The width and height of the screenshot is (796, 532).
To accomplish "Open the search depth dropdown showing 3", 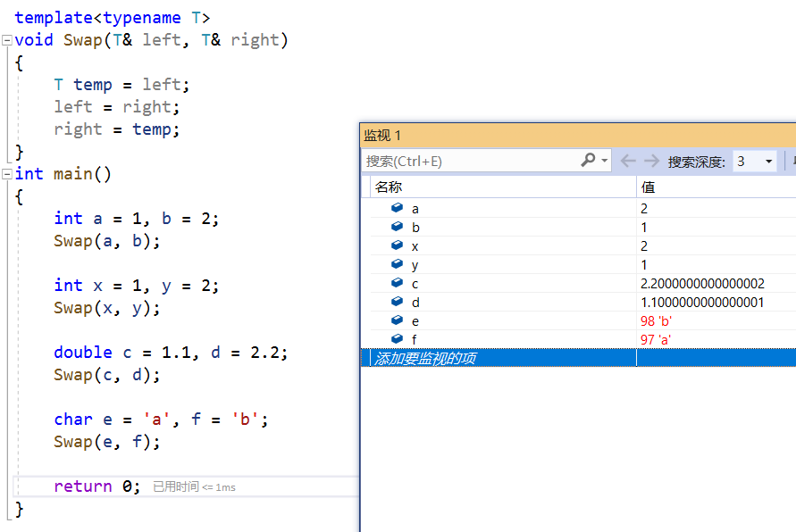I will (x=754, y=162).
